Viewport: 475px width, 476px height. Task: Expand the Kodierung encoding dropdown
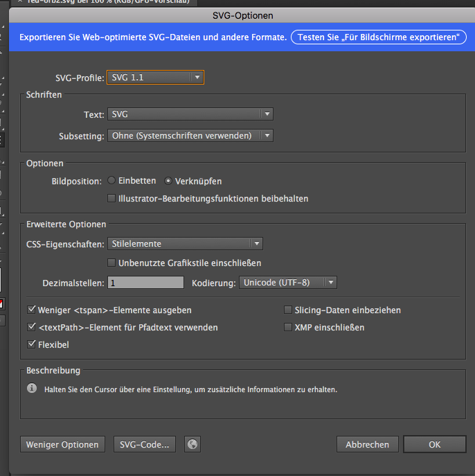(x=287, y=283)
